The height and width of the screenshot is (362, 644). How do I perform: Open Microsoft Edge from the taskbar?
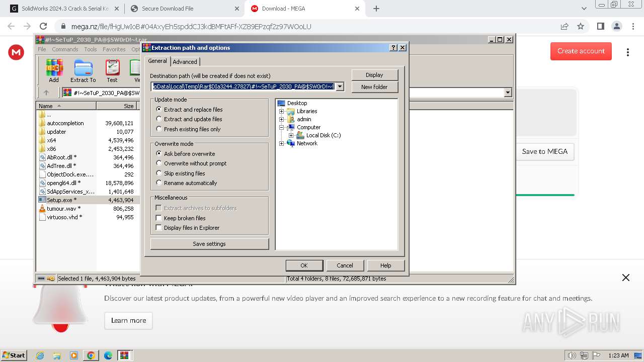tap(108, 355)
